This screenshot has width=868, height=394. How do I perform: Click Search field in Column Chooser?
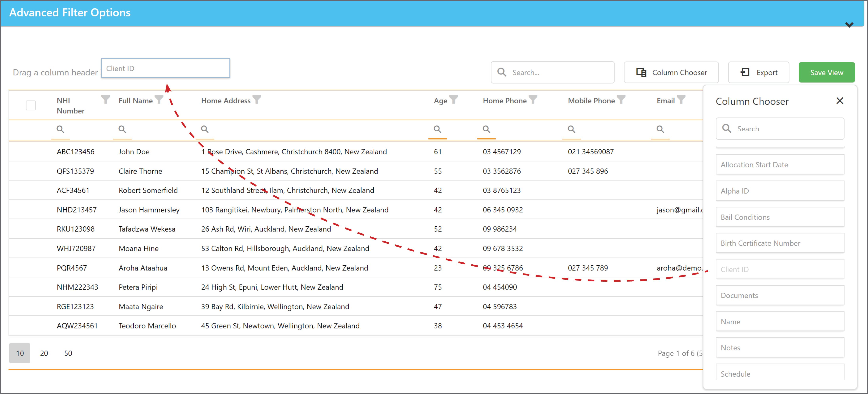coord(780,129)
